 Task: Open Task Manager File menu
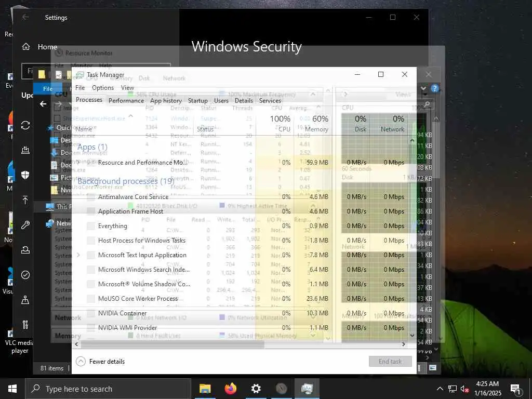tap(80, 87)
